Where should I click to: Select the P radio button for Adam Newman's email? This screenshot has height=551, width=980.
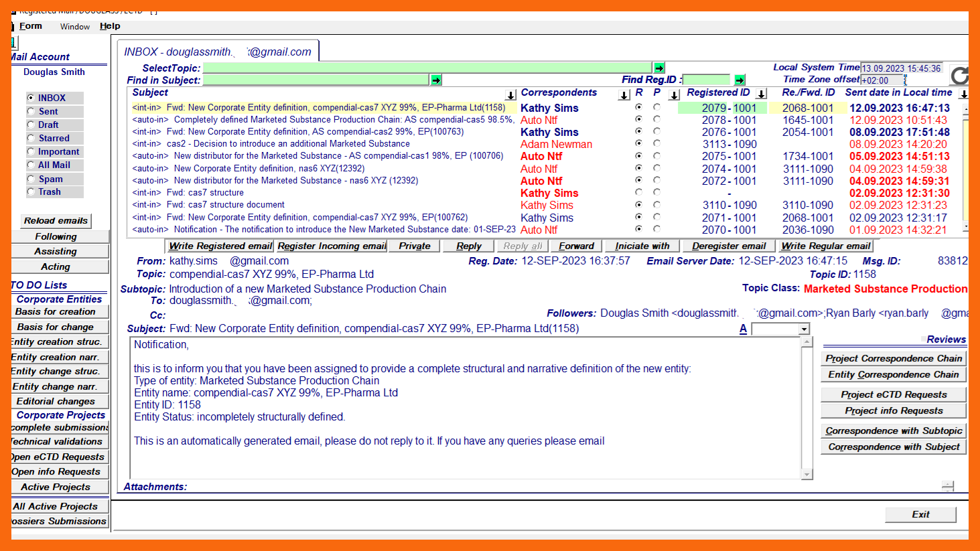click(656, 143)
